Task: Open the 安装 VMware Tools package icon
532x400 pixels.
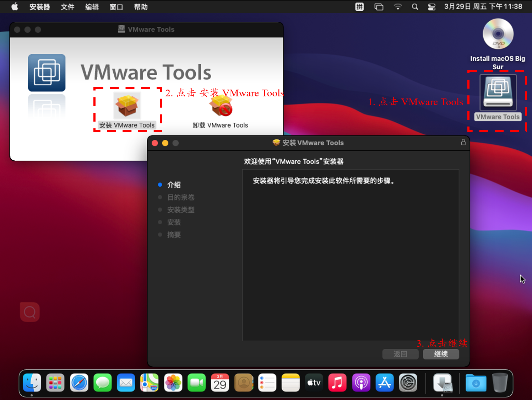Action: [127, 105]
